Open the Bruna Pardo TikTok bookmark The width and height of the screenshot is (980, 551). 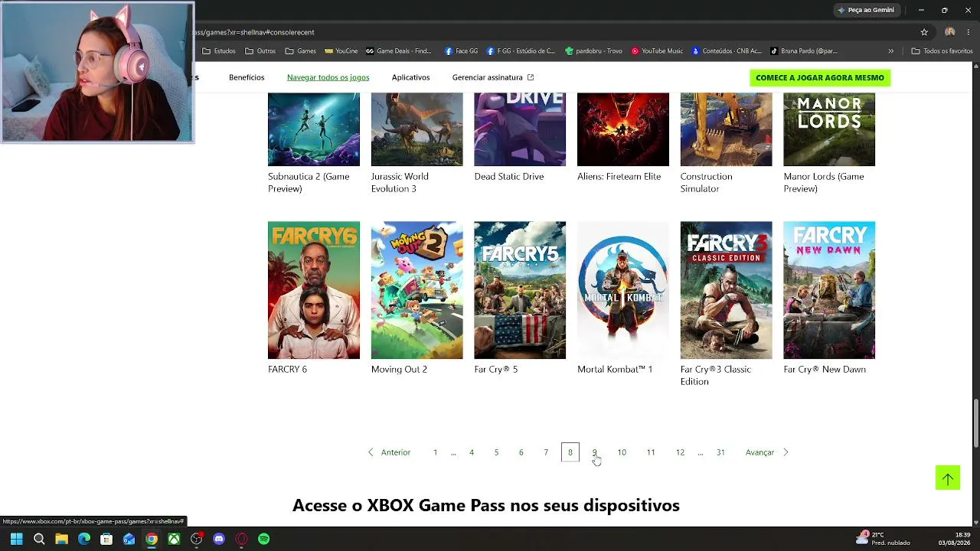click(803, 51)
